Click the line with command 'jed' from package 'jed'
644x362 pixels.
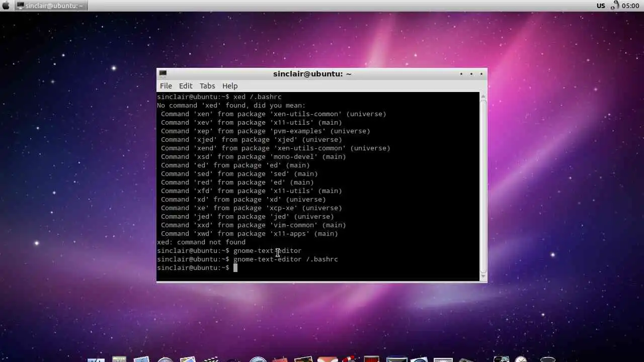point(247,216)
